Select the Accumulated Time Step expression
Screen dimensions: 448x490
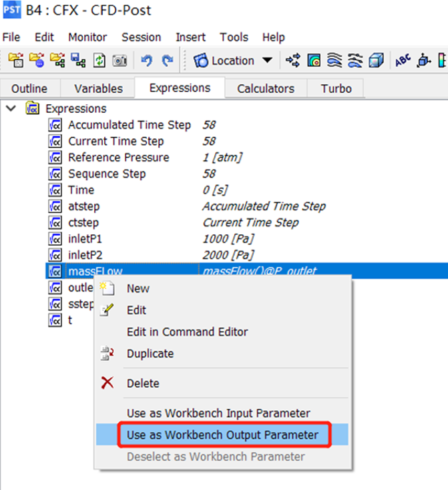click(130, 125)
